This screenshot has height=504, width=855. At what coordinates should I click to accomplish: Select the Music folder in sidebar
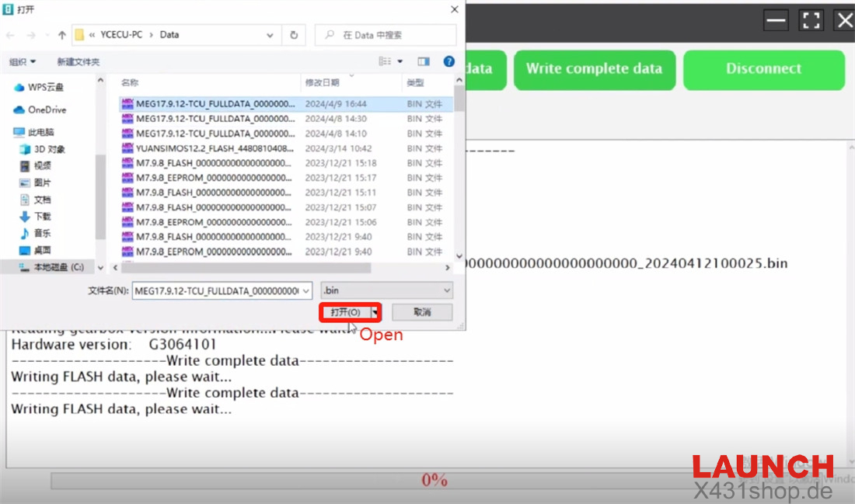click(42, 233)
